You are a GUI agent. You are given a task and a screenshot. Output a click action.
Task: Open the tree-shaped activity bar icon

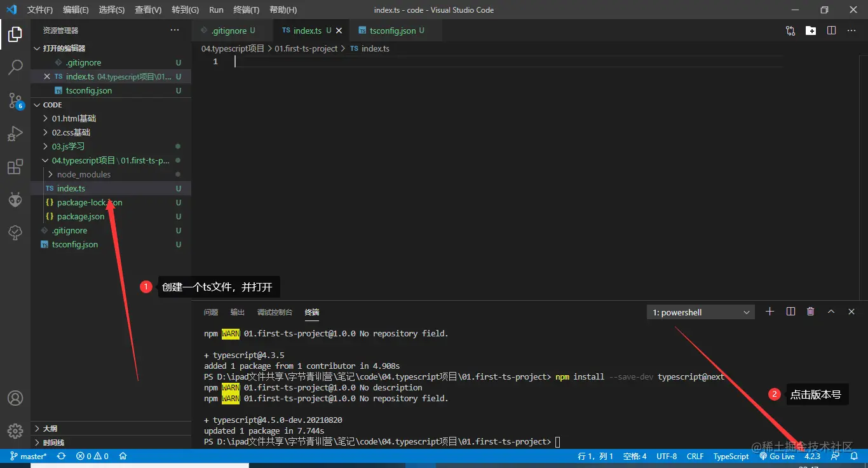[15, 233]
